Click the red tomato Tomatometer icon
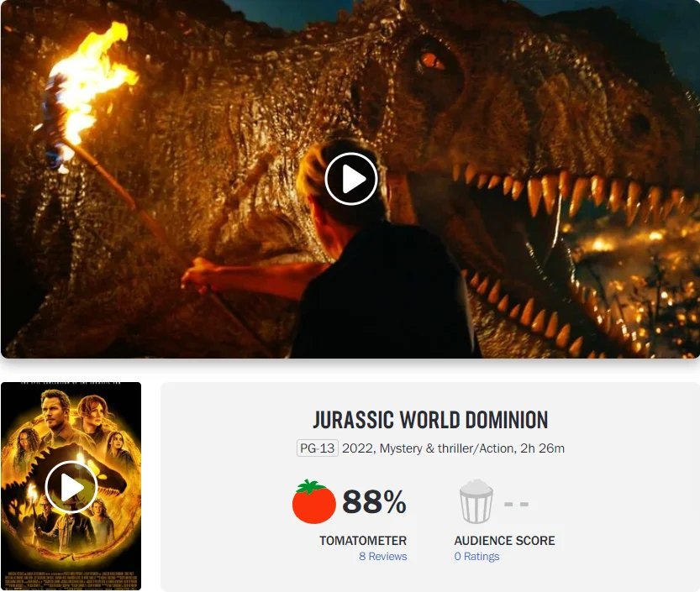The height and width of the screenshot is (592, 700). coord(313,501)
